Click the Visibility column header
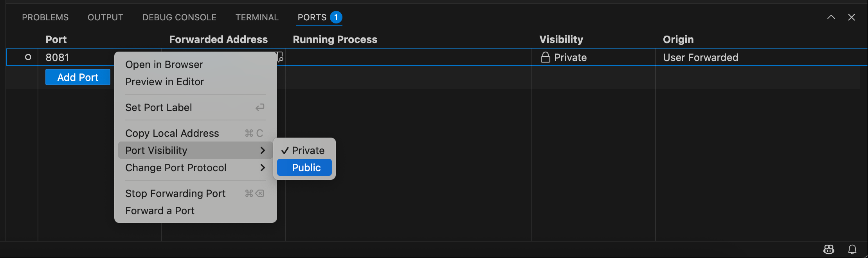The width and height of the screenshot is (868, 258). 561,39
